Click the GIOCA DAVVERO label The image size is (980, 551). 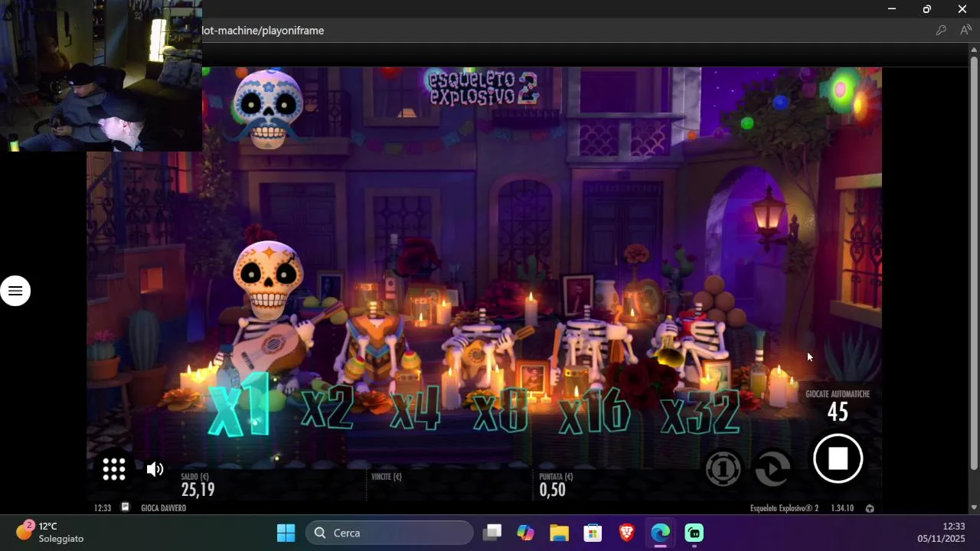[164, 508]
